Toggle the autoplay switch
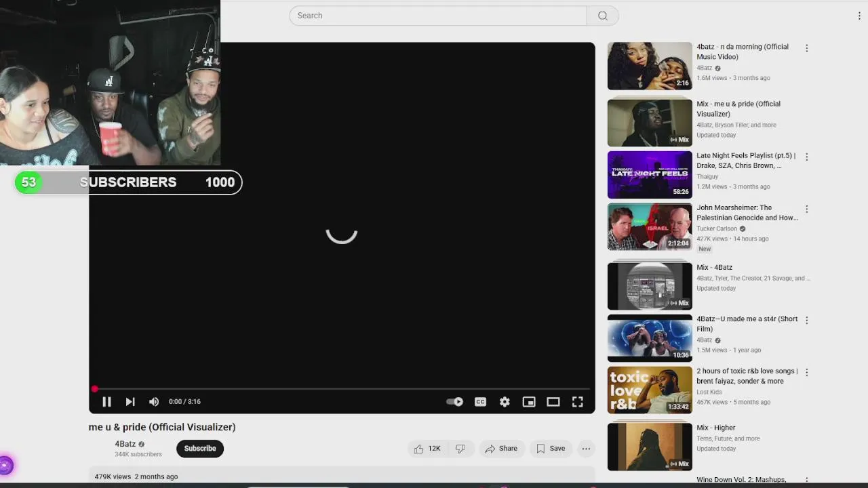 pyautogui.click(x=454, y=401)
